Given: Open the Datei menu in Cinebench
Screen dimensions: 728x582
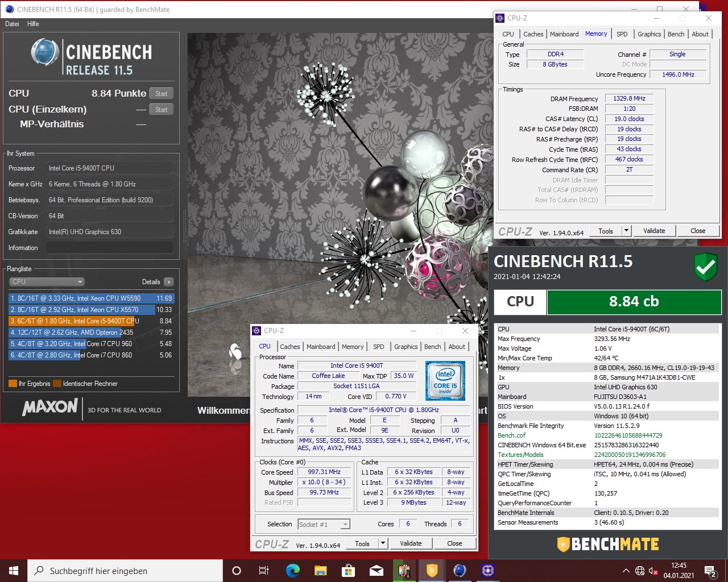Looking at the screenshot, I should [x=12, y=24].
